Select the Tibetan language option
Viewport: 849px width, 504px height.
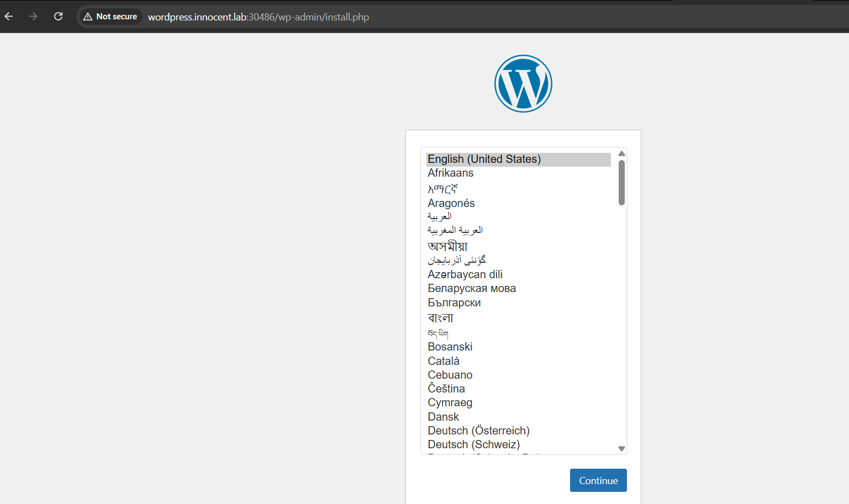pos(519,333)
